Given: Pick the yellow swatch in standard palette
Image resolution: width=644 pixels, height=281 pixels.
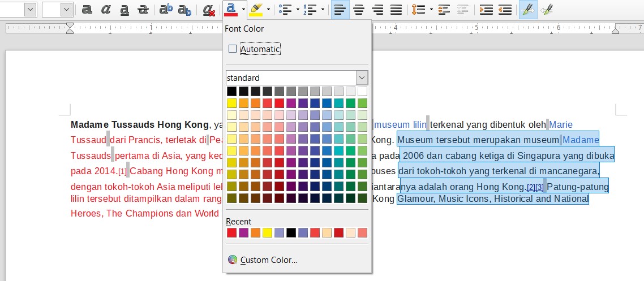Looking at the screenshot, I should tap(232, 103).
